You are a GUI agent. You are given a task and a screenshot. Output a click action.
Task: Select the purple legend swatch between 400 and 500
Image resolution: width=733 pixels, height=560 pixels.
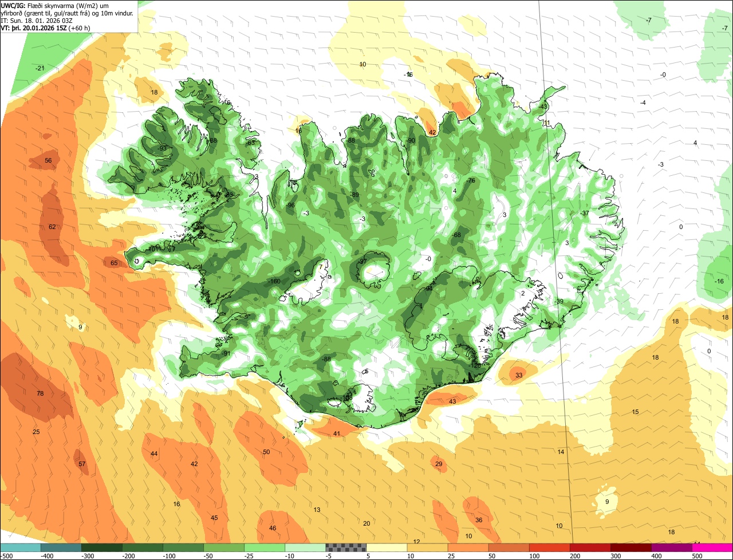coord(672,547)
